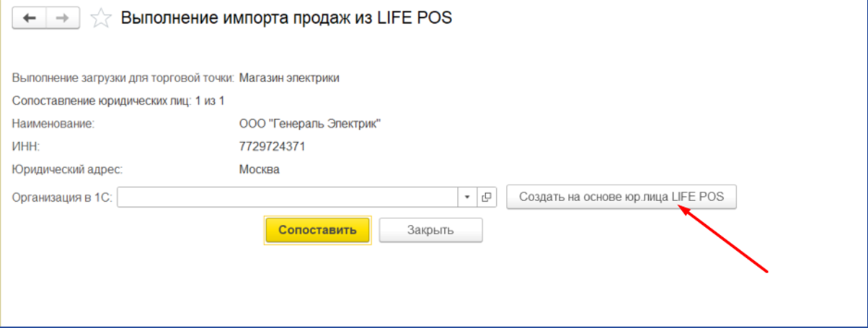Expand the Организация в 1С dropdown arrow
Image resolution: width=868 pixels, height=328 pixels.
(x=467, y=197)
